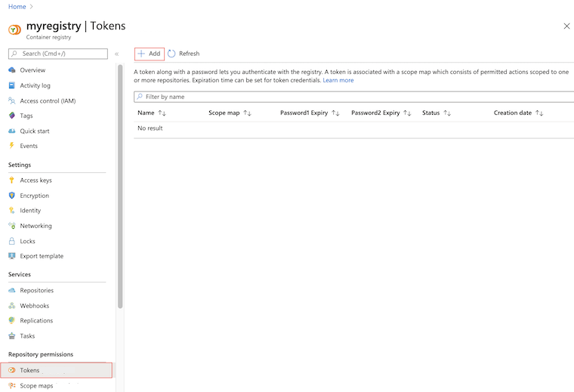The height and width of the screenshot is (392, 574).
Task: Open Quick start menu item
Action: (x=35, y=131)
